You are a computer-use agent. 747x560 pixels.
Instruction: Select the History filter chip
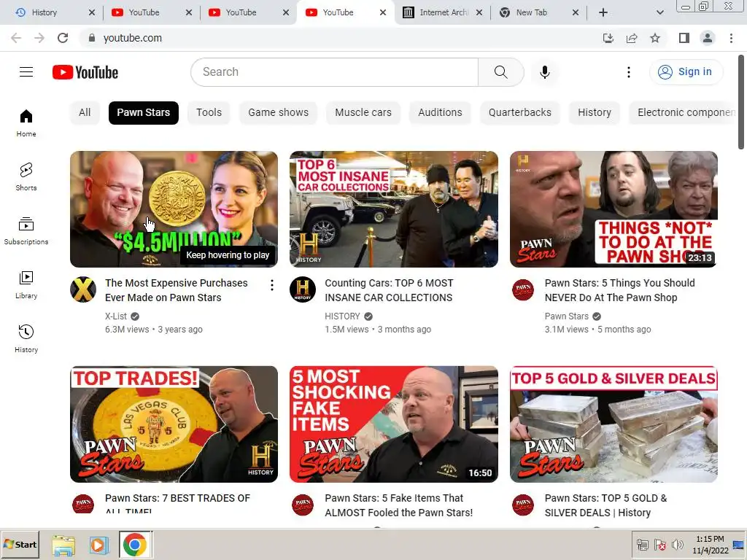click(x=594, y=112)
